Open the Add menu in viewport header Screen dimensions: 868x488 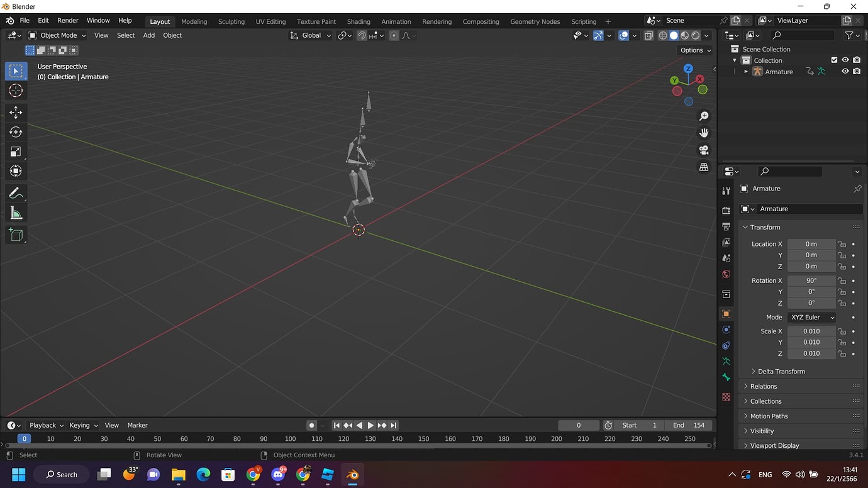(148, 35)
